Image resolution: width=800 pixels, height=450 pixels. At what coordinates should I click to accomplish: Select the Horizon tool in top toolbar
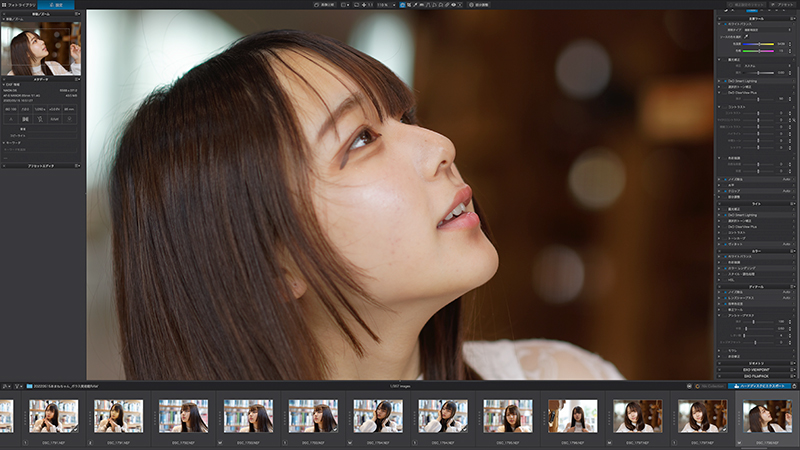click(422, 5)
